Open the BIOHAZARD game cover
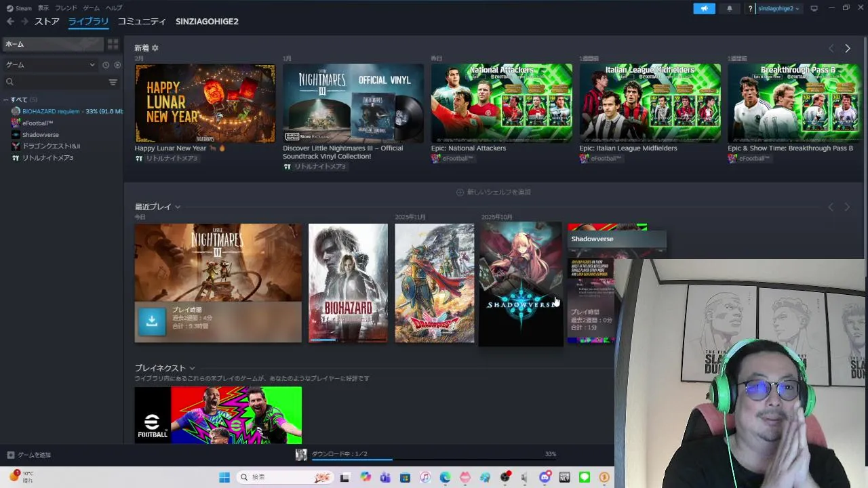The height and width of the screenshot is (488, 868). [348, 283]
